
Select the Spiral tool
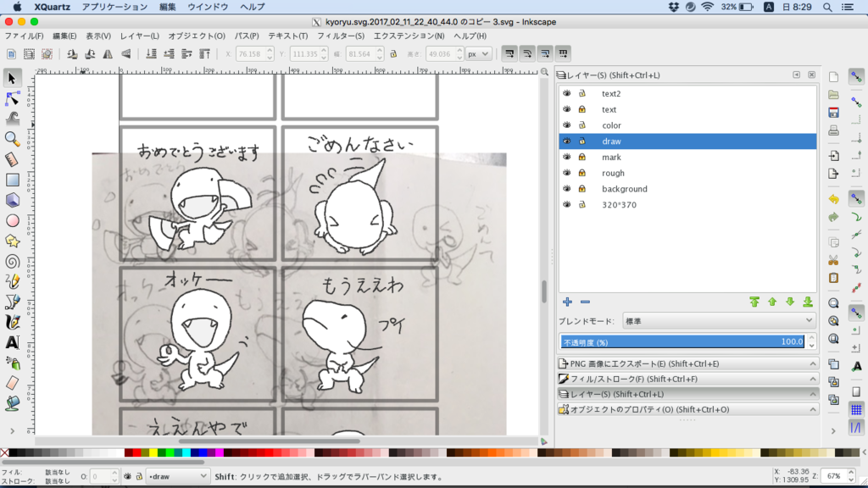[x=12, y=261]
